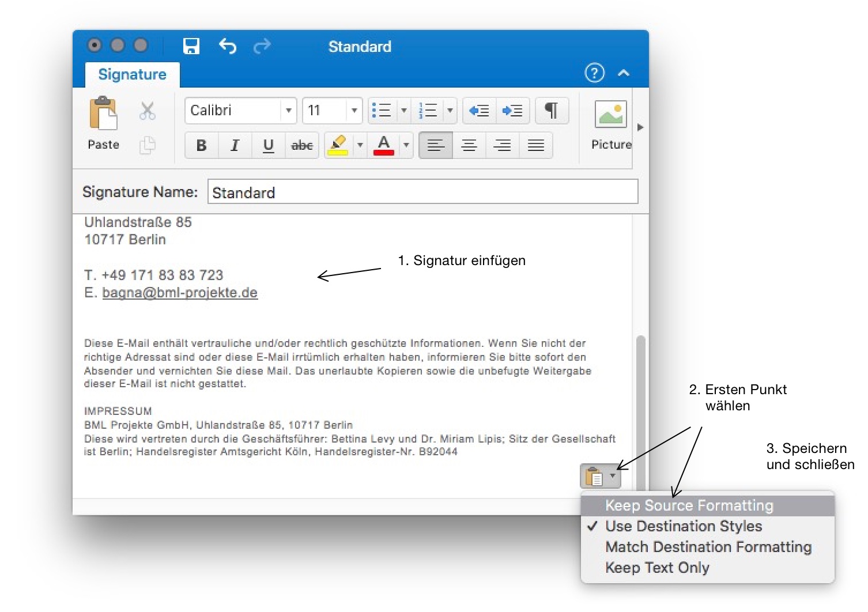The image size is (868, 612).
Task: Show paragraph formatting marks
Action: (x=552, y=111)
